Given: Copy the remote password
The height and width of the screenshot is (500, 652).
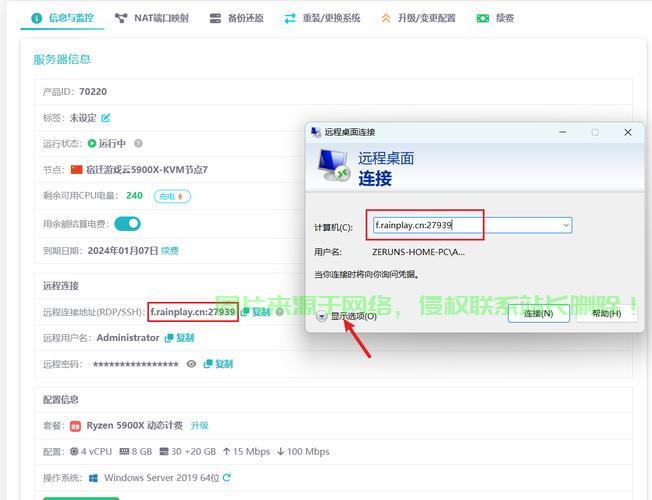Looking at the screenshot, I should [x=218, y=364].
